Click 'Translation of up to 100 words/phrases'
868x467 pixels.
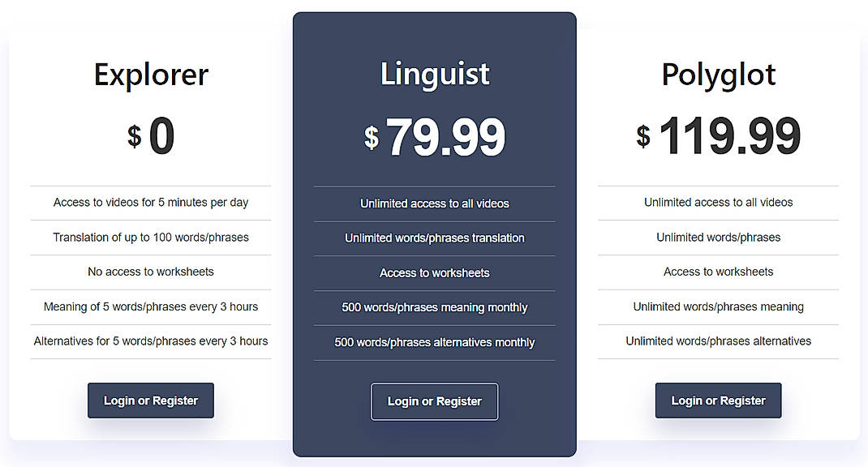tap(150, 237)
